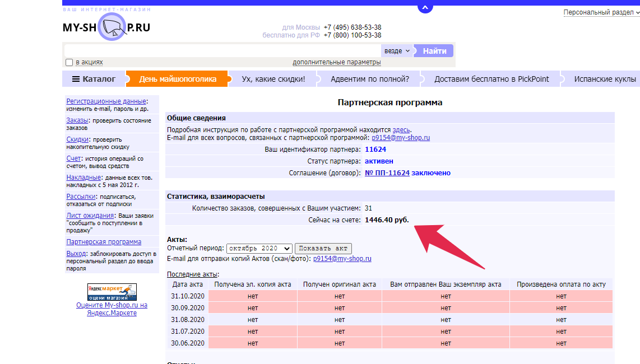
Task: Click the act date '30.09.2020'
Action: click(x=188, y=307)
